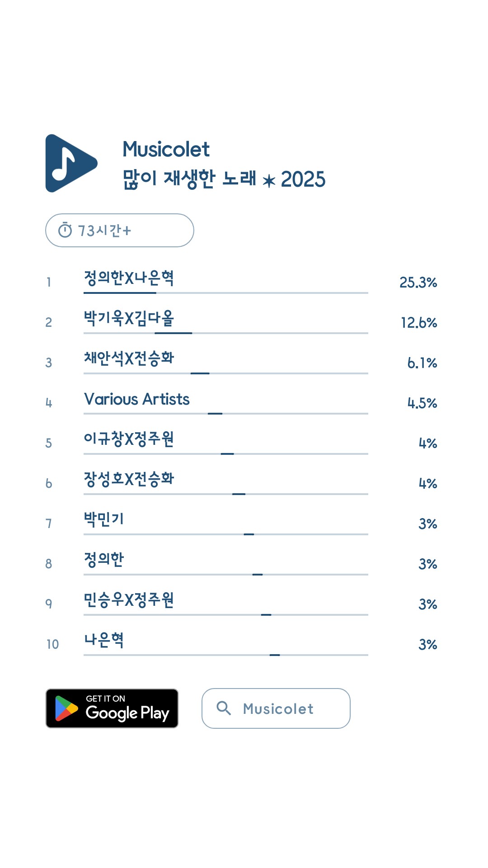Select the top entry 정의한X나은혁
The height and width of the screenshot is (868, 488).
coord(129,278)
